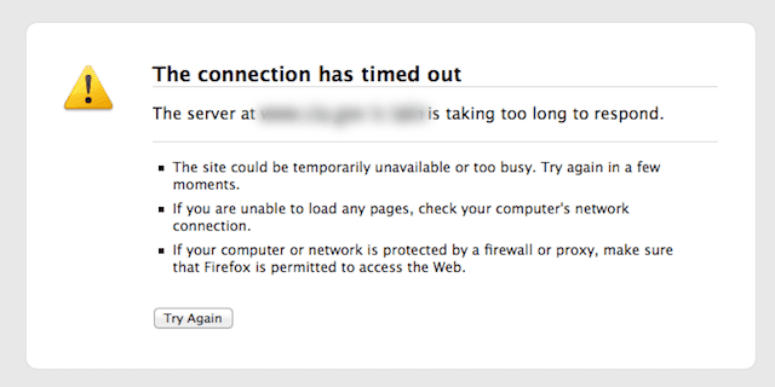775x387 pixels.
Task: Click the phrase 'Try again in a few'
Action: [x=601, y=167]
